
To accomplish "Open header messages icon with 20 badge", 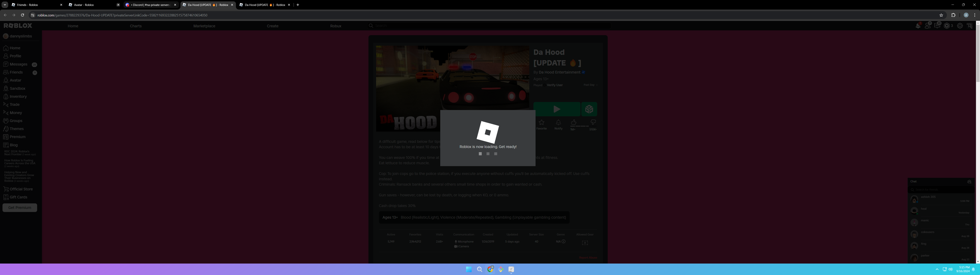I will (x=937, y=26).
